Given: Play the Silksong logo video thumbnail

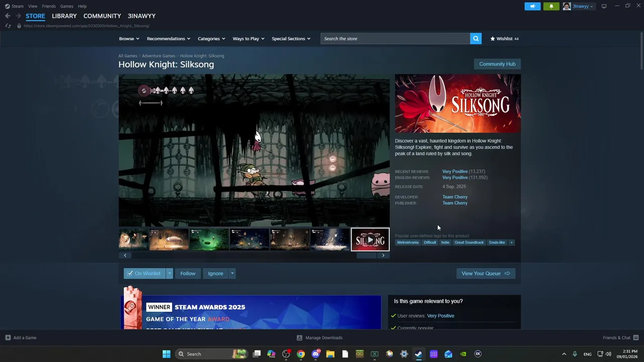Looking at the screenshot, I should pyautogui.click(x=370, y=239).
